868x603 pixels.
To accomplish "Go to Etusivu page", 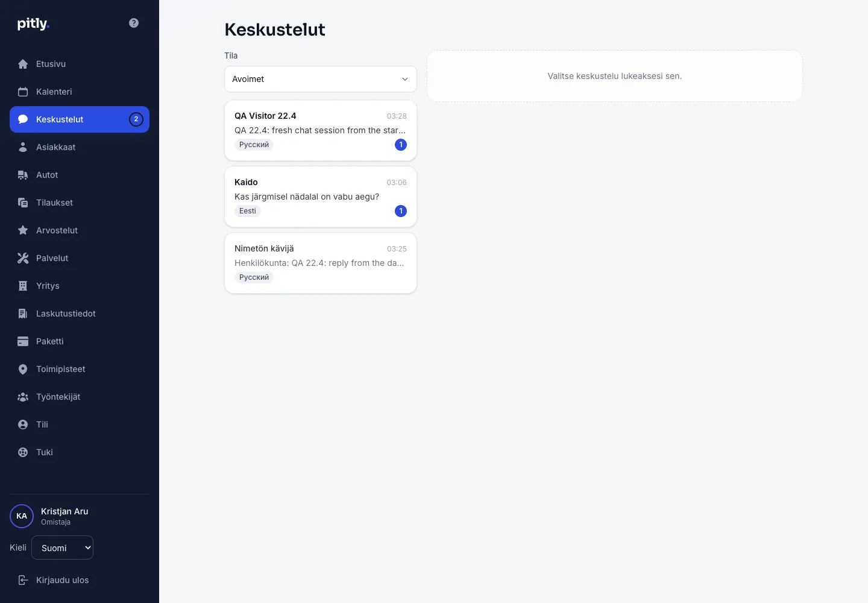I will (80, 64).
